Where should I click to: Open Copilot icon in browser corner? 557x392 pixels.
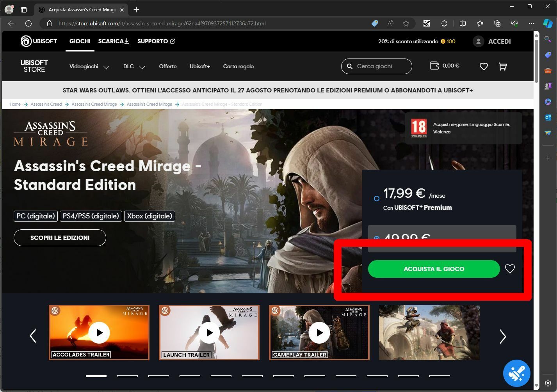[548, 23]
